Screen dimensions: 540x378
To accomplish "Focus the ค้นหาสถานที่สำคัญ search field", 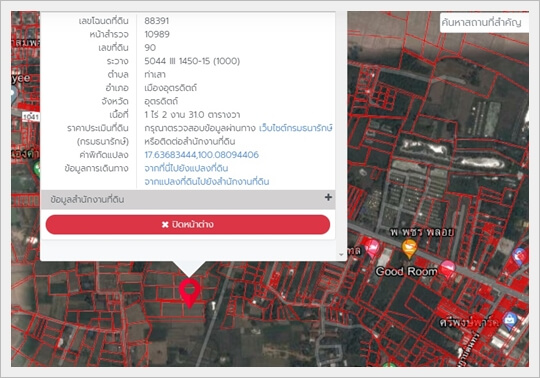I will [484, 23].
